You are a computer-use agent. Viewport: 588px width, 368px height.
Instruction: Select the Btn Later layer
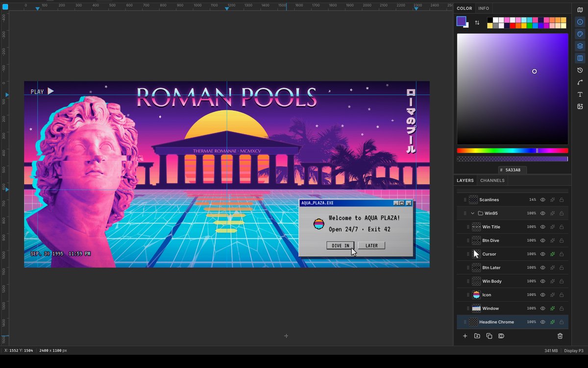coord(513,268)
